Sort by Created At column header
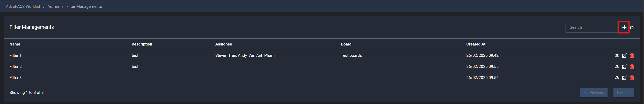 click(475, 44)
